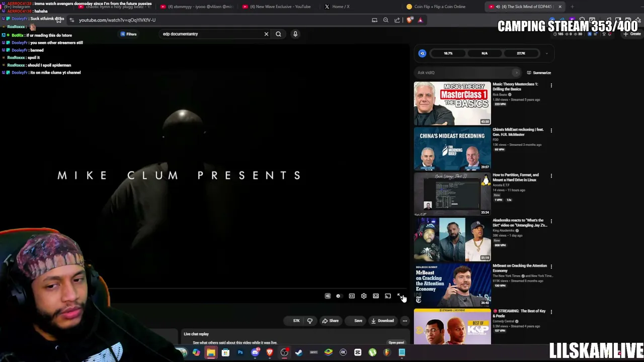The width and height of the screenshot is (644, 362).
Task: Open options menu for China's MidEast reckoning video
Action: pos(551,131)
